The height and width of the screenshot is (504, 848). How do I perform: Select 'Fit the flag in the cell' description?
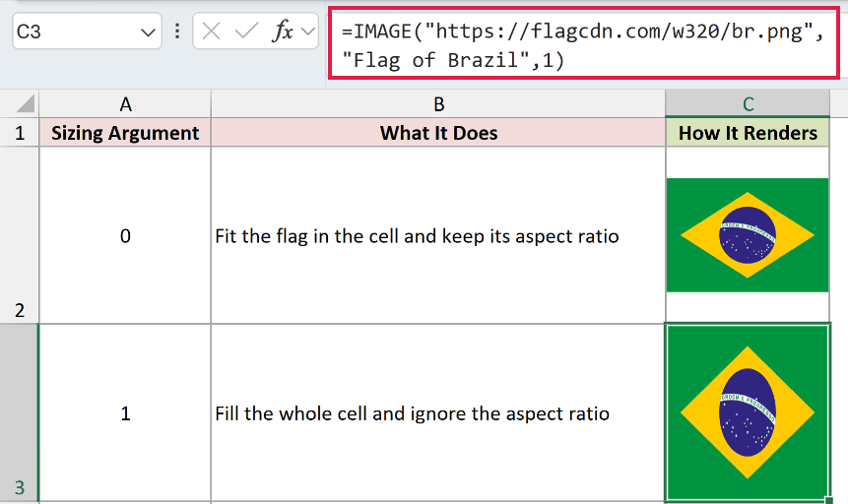click(438, 235)
